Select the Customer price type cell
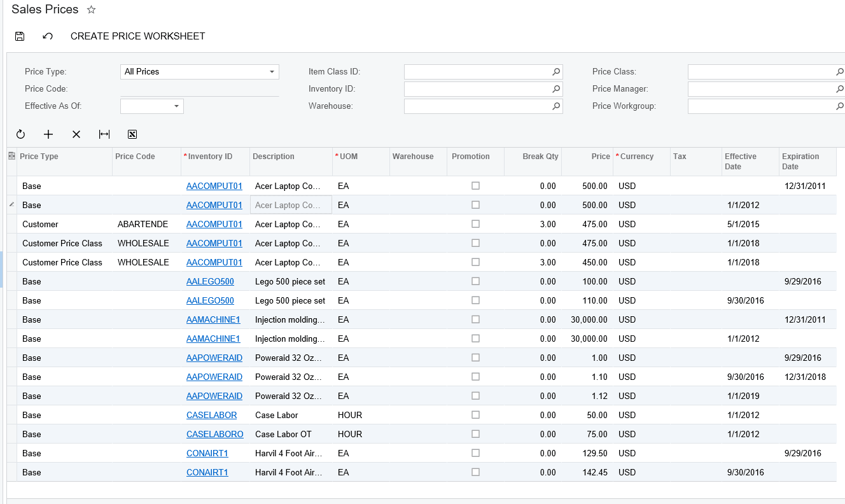The height and width of the screenshot is (504, 845). (x=64, y=224)
